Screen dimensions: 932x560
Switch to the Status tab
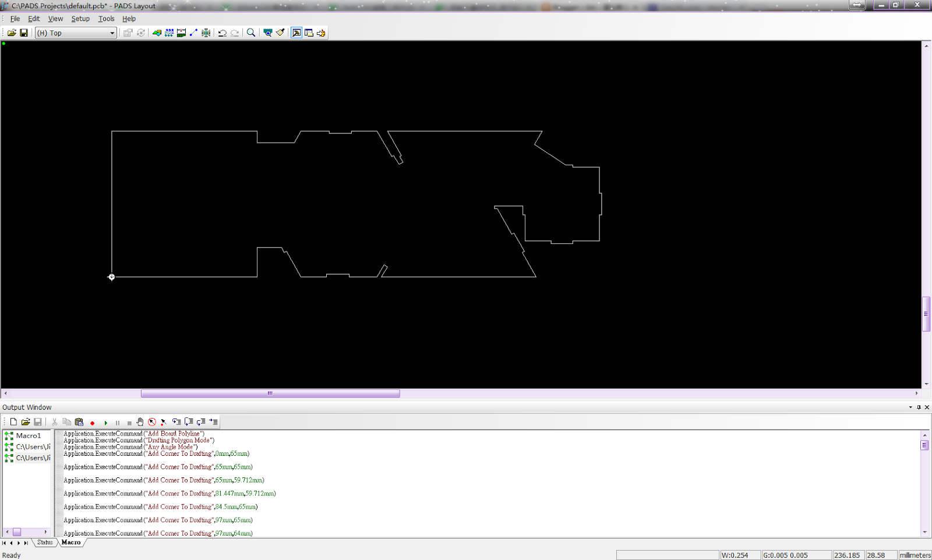pyautogui.click(x=45, y=543)
